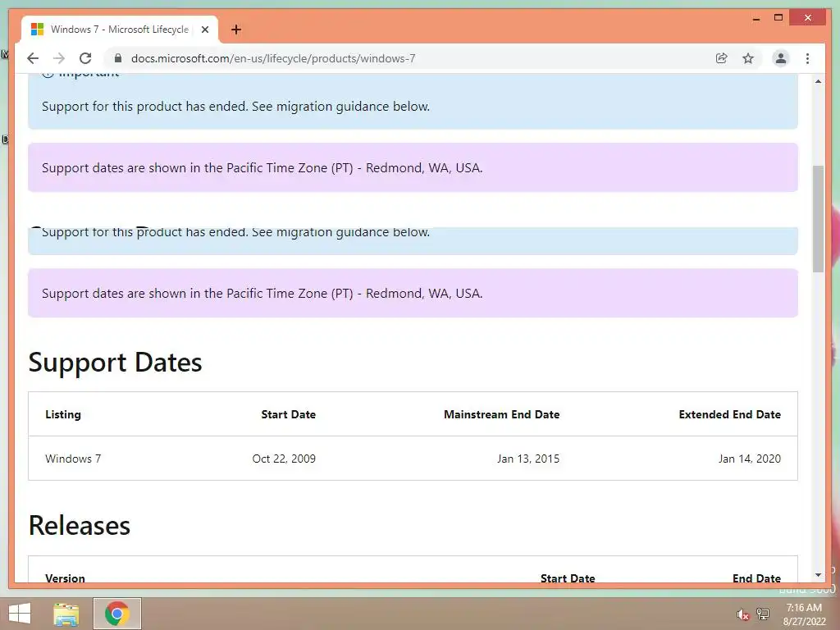840x630 pixels.
Task: Click the Jan 13, 2015 date cell
Action: click(x=528, y=459)
